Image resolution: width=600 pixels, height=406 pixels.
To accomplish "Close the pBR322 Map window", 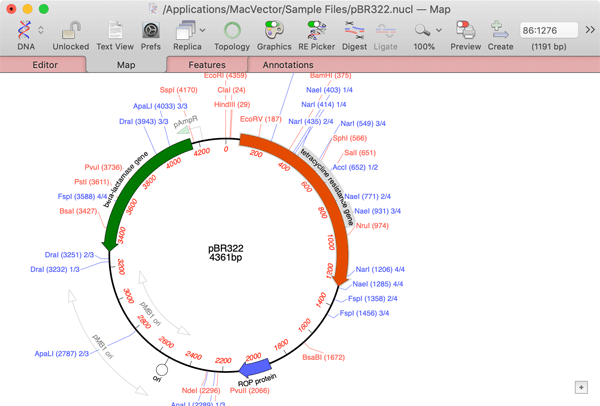I will (11, 8).
